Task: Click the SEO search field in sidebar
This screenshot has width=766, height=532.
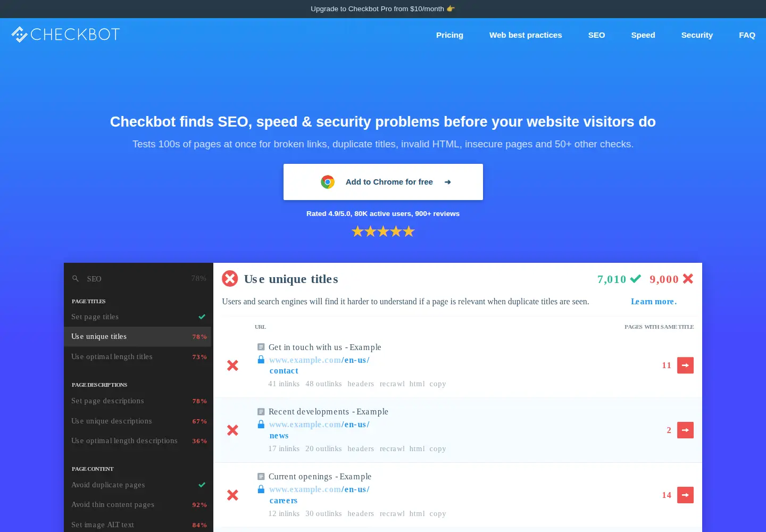Action: point(138,279)
